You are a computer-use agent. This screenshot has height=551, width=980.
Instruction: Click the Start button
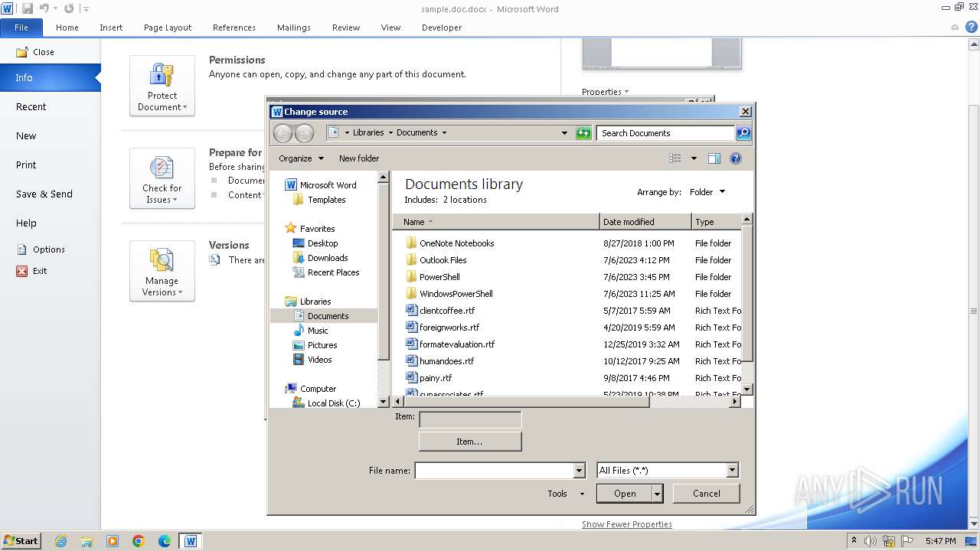[21, 541]
